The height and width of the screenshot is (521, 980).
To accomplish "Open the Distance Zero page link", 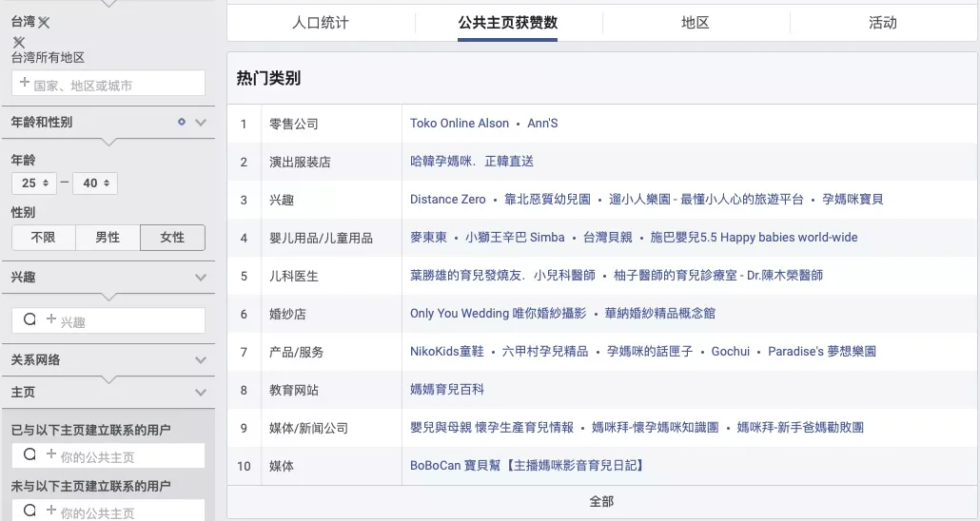I will 447,200.
